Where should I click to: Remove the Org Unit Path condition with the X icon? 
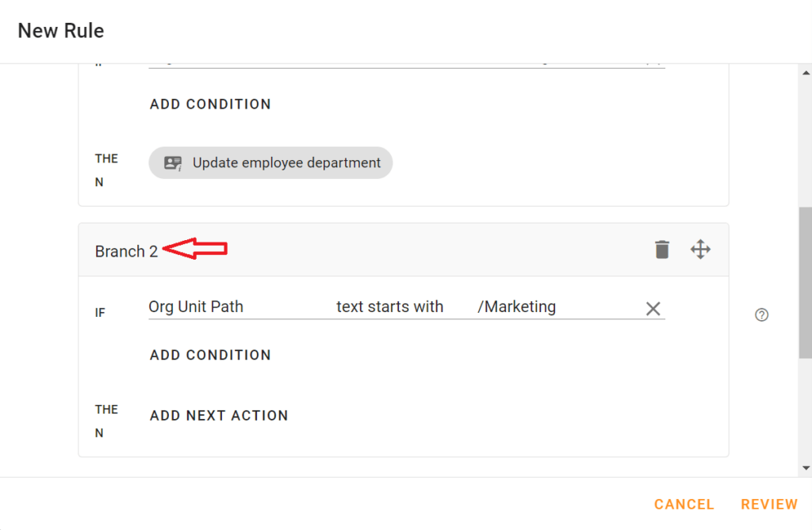point(653,308)
